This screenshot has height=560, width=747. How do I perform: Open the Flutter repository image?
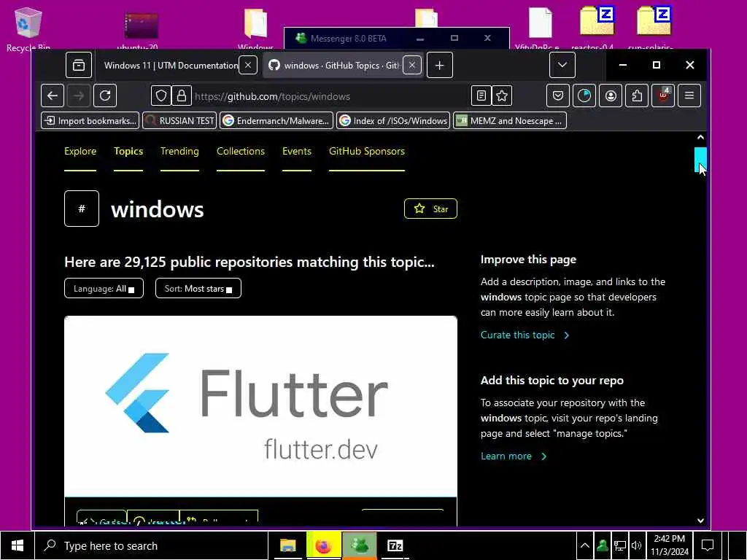point(260,406)
